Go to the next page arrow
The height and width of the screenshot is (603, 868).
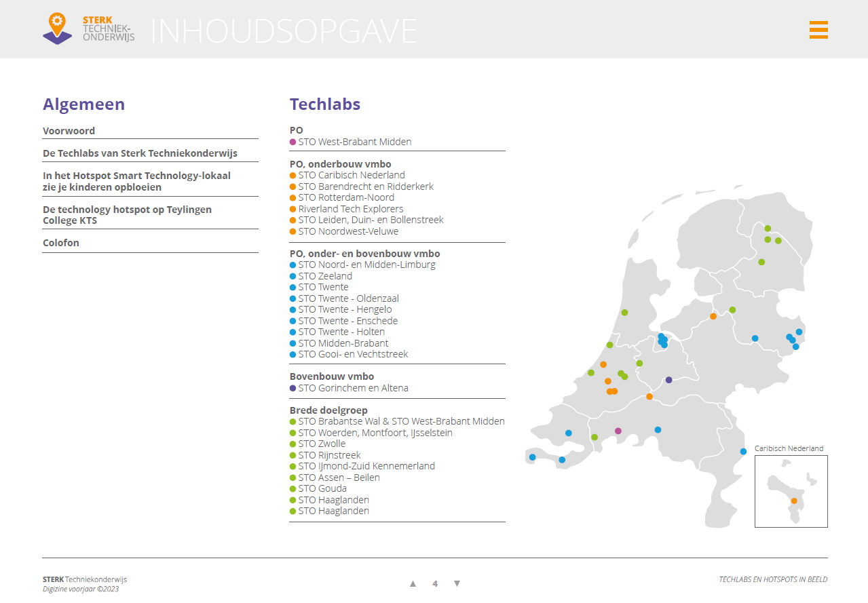(x=457, y=583)
